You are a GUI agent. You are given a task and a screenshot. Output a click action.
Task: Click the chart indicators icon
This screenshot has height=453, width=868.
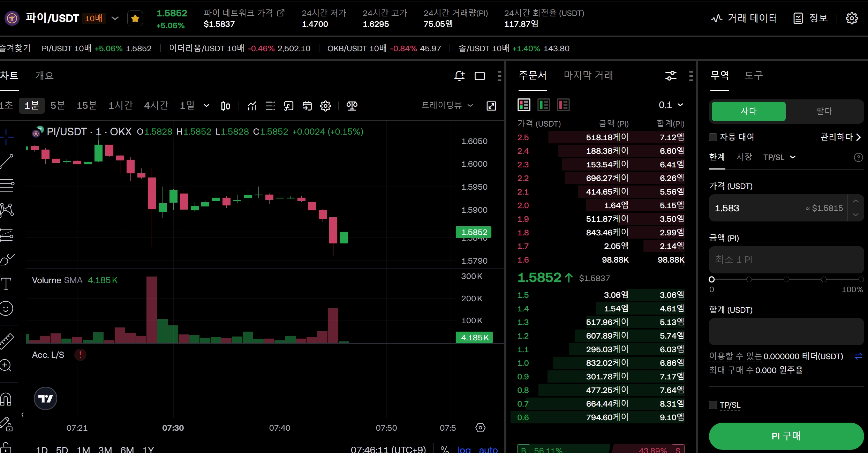pyautogui.click(x=252, y=106)
